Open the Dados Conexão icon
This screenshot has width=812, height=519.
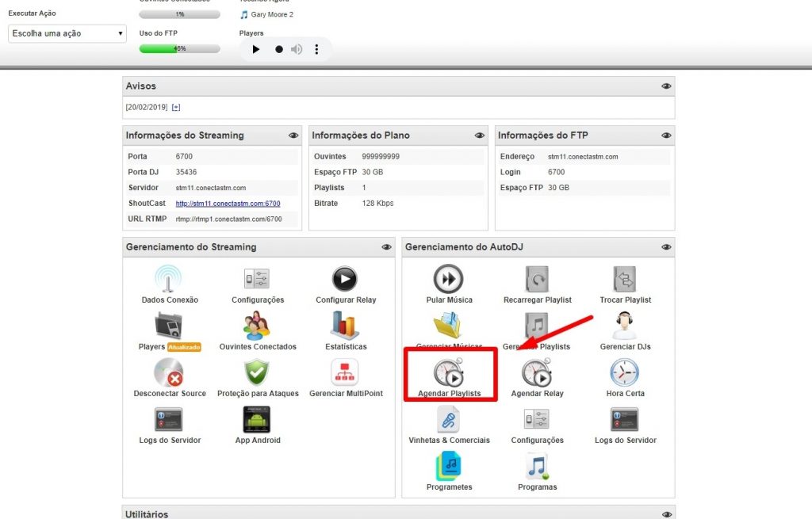pos(169,279)
